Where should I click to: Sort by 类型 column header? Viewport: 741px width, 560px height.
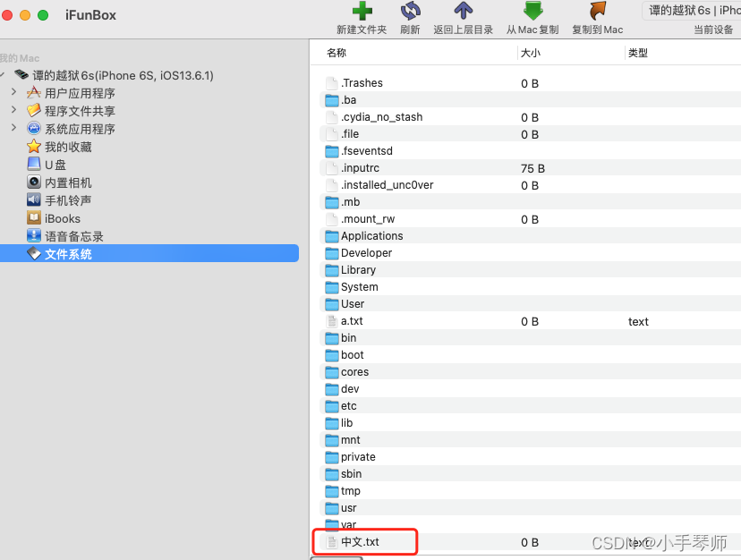[x=637, y=53]
